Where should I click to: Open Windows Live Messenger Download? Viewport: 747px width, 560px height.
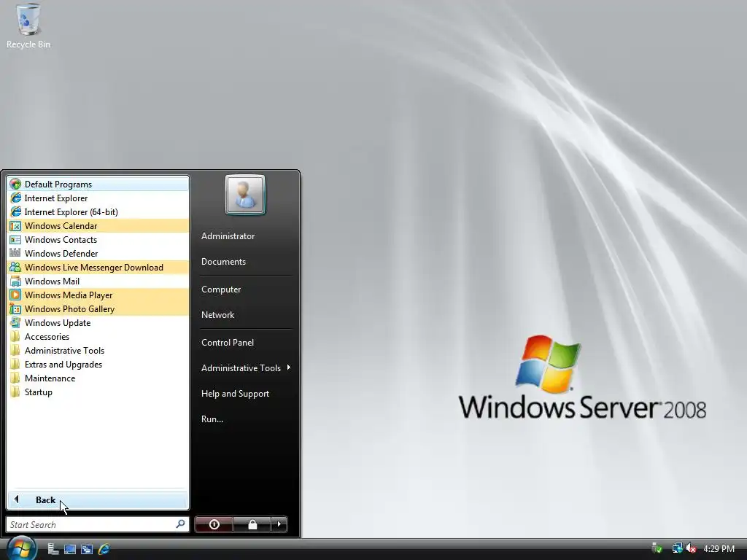(x=98, y=267)
